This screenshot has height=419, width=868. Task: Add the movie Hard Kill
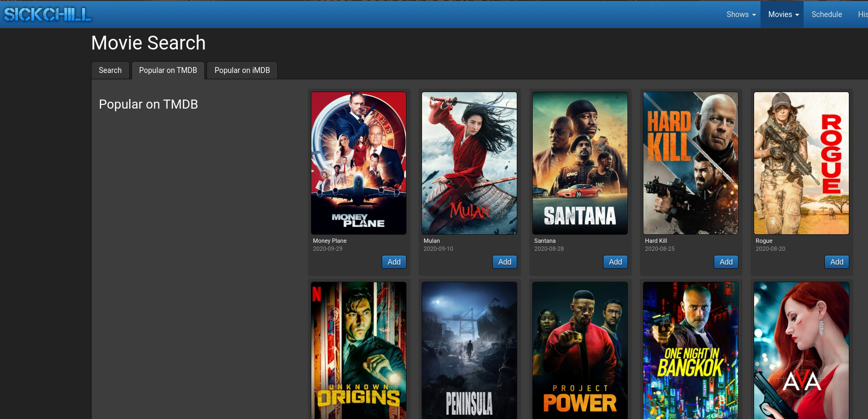[x=726, y=262]
